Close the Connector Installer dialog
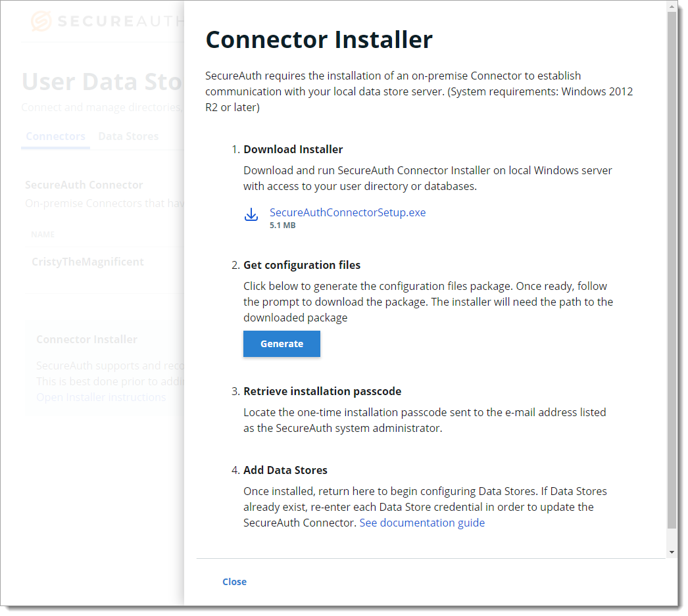Viewport: 688px width, 616px height. pyautogui.click(x=234, y=581)
